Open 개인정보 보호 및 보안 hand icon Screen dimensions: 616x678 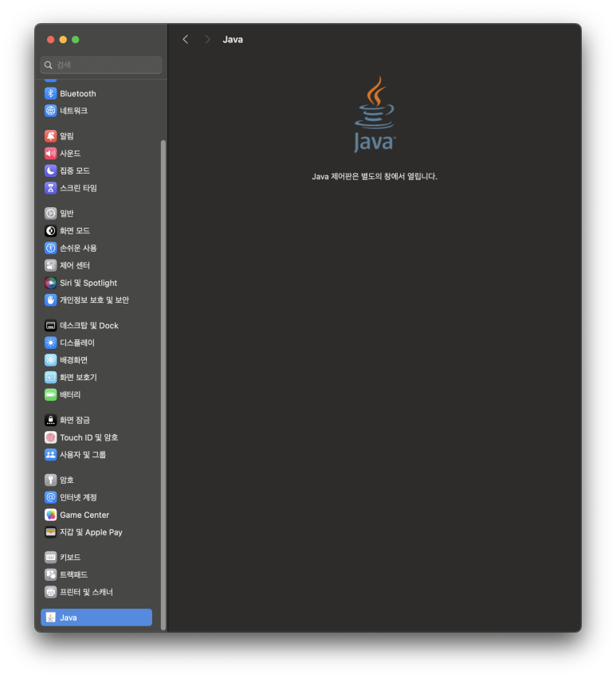click(51, 300)
